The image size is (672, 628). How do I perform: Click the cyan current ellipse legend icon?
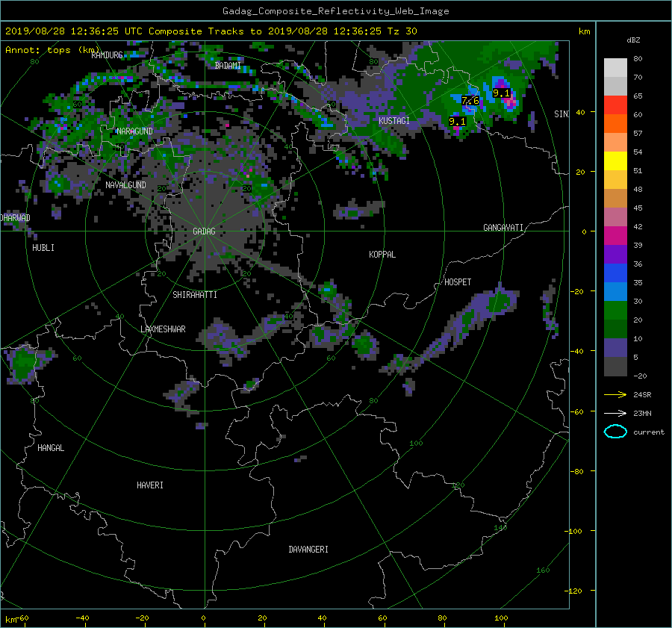(x=615, y=432)
